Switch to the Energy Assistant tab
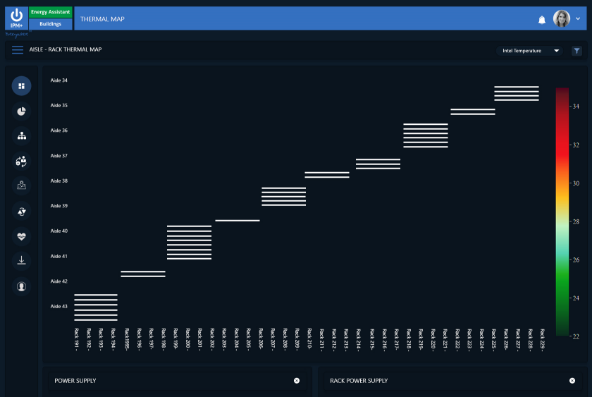The height and width of the screenshot is (397, 592). tap(51, 12)
